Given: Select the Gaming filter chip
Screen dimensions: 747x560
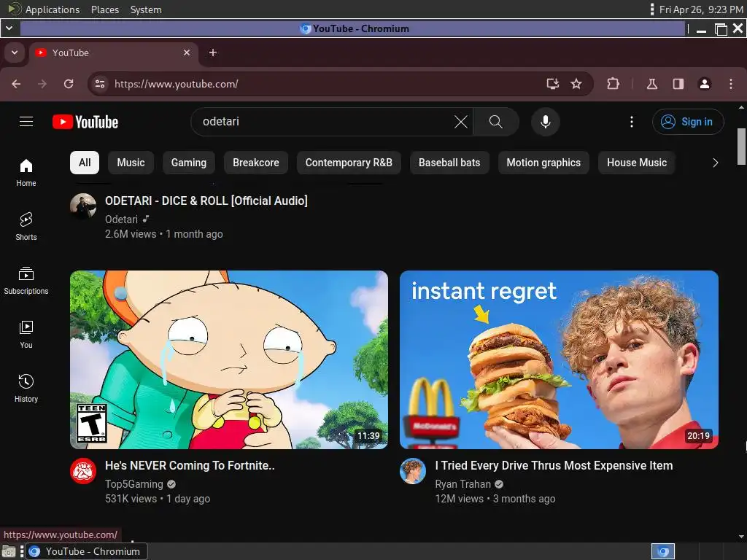Looking at the screenshot, I should (189, 163).
